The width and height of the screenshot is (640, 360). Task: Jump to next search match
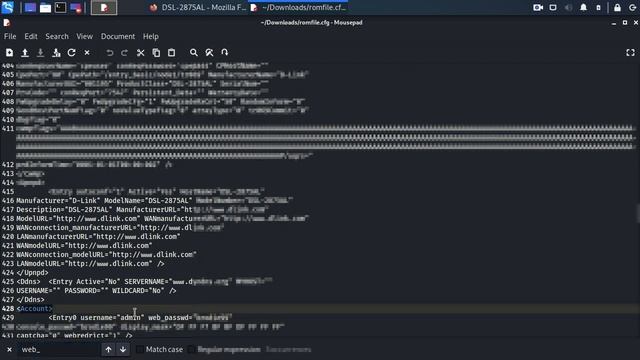tap(123, 349)
